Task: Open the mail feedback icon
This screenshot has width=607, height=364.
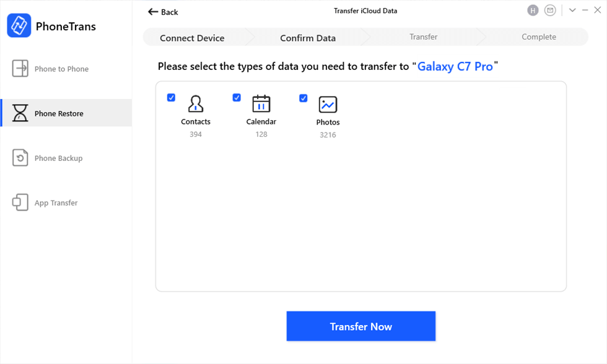Action: point(550,11)
